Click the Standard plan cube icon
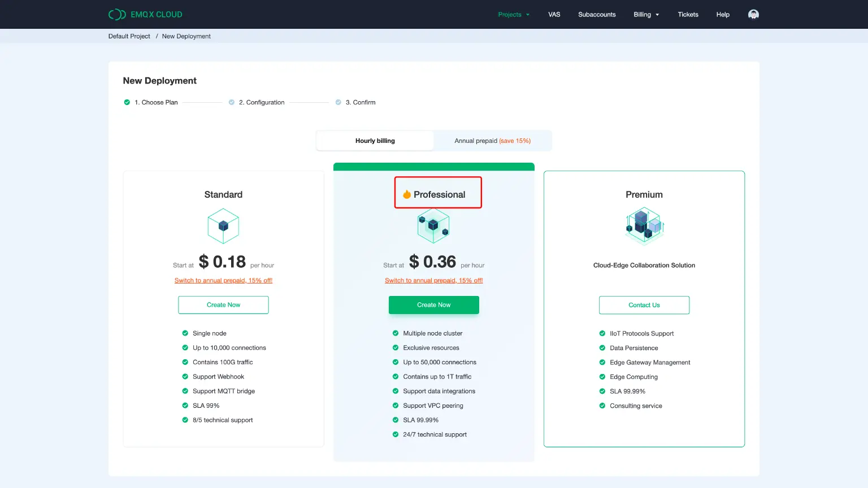This screenshot has width=868, height=488. pyautogui.click(x=223, y=226)
